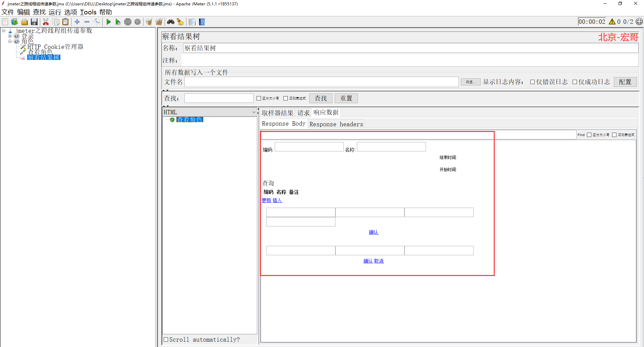Click the 查找 search text field
Image resolution: width=644 pixels, height=347 pixels.
coord(219,98)
